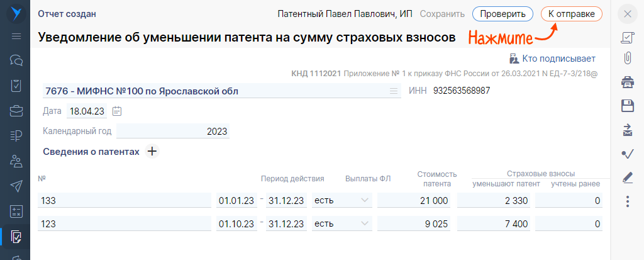The image size is (644, 260).
Task: Click the calendar year field showing 2023
Action: pos(173,132)
